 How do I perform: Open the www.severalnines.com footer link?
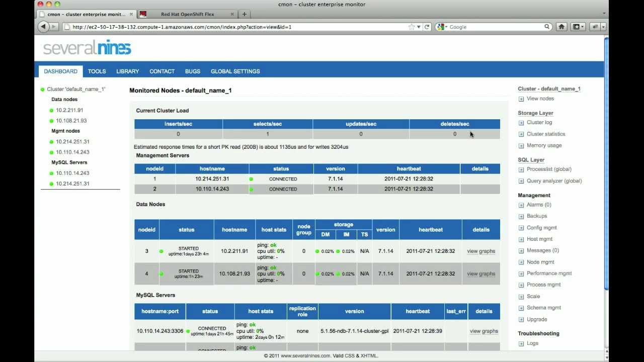305,356
